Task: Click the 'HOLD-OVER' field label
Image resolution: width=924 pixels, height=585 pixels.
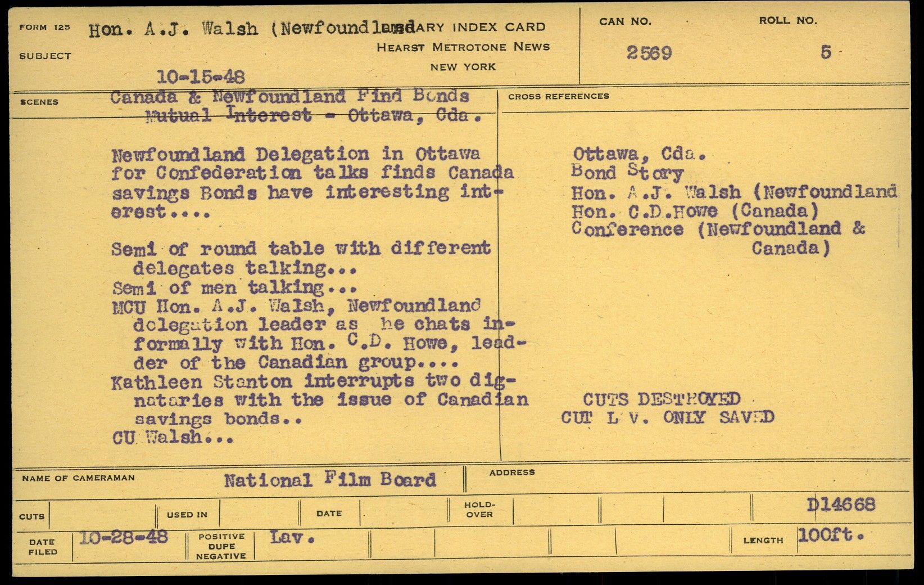Action: pos(479,510)
